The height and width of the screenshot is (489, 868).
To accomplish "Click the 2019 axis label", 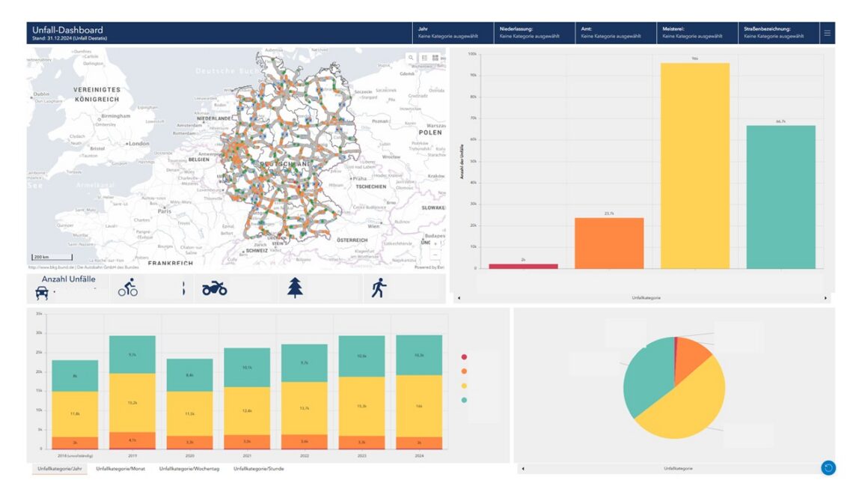I will tap(132, 456).
